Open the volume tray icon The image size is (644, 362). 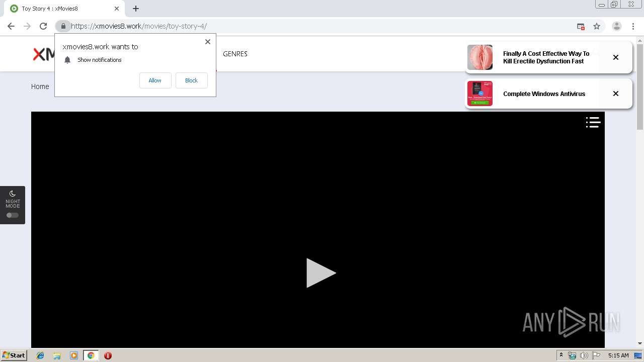pyautogui.click(x=584, y=355)
